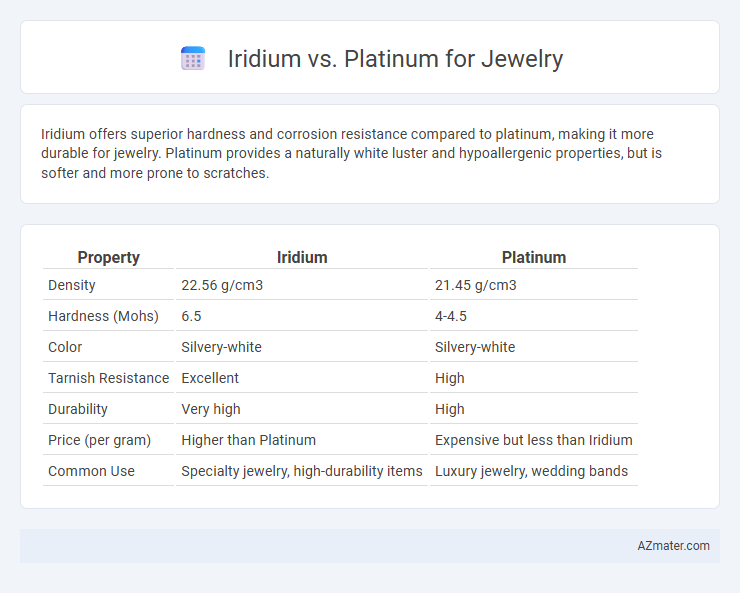Click the 'Excellent' tarnish resistance cell

pyautogui.click(x=210, y=378)
